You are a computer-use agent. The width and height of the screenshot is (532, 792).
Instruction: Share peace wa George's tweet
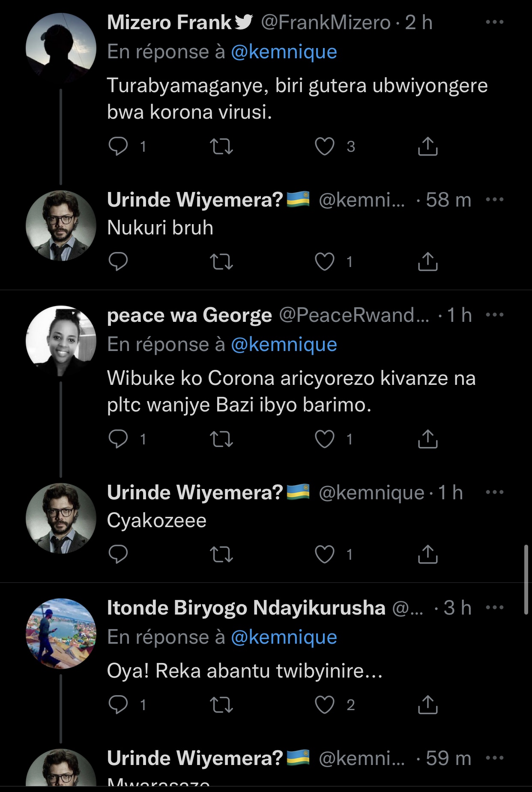coord(427,439)
